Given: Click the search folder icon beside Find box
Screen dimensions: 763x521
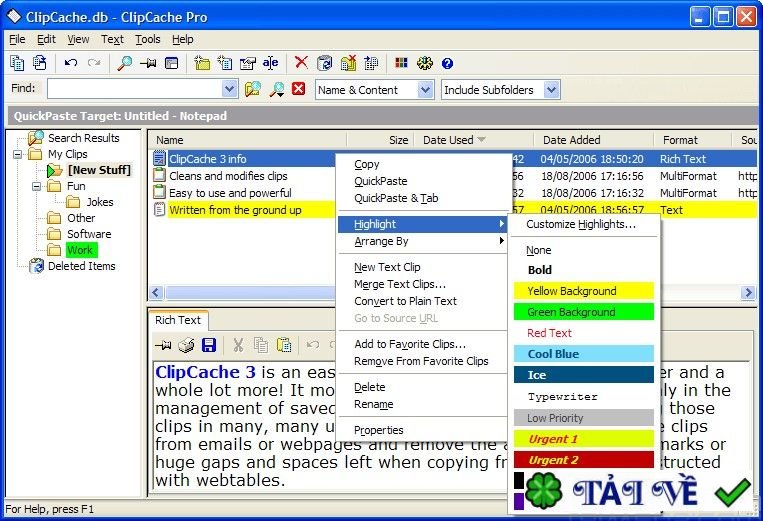Looking at the screenshot, I should coord(253,90).
